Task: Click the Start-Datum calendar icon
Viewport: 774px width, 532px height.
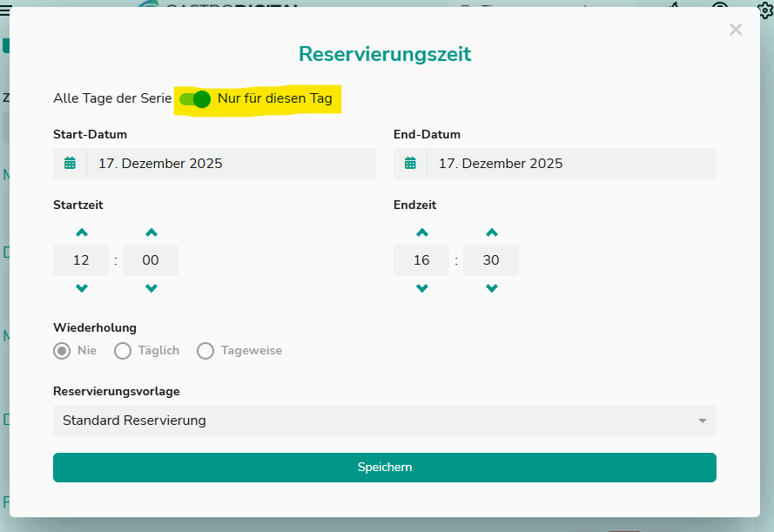Action: tap(70, 164)
